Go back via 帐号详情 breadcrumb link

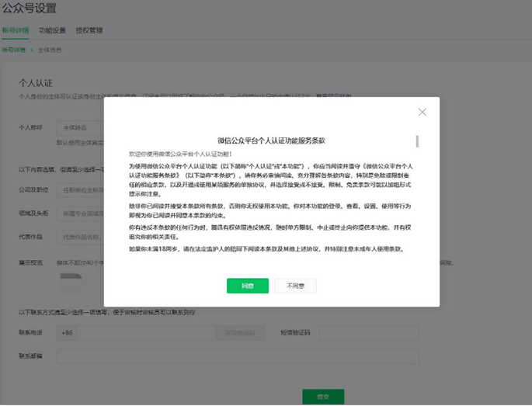(x=13, y=50)
